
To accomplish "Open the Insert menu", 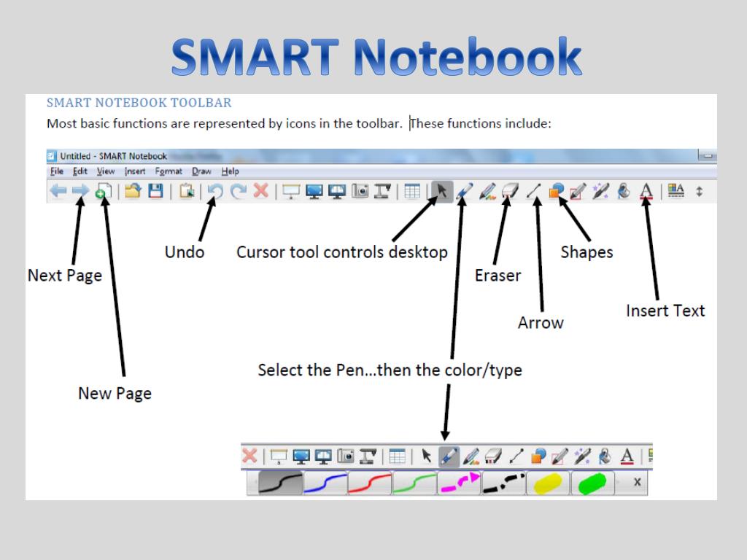I will [x=135, y=171].
